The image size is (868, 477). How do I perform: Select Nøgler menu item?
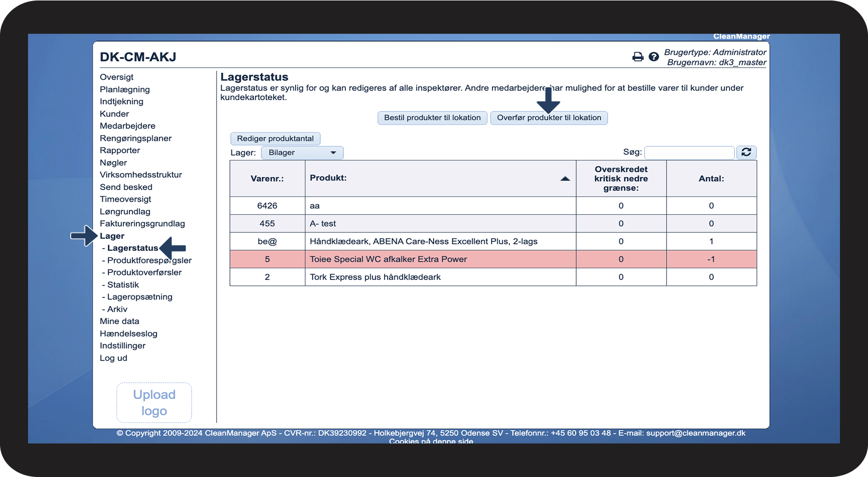click(x=113, y=163)
